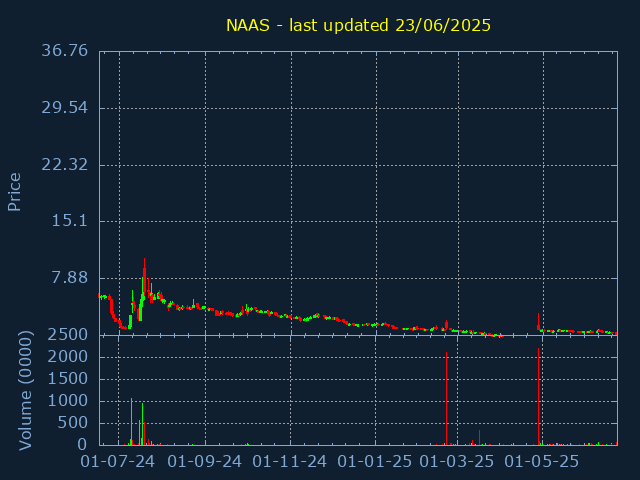This screenshot has width=640, height=480.
Task: Click the red price spike candle before 01-05-25
Action: (x=539, y=322)
